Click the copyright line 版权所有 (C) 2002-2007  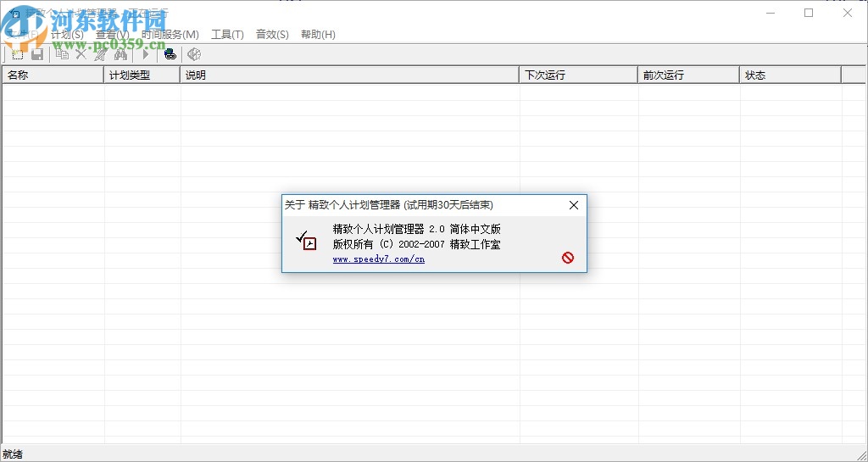click(x=388, y=244)
